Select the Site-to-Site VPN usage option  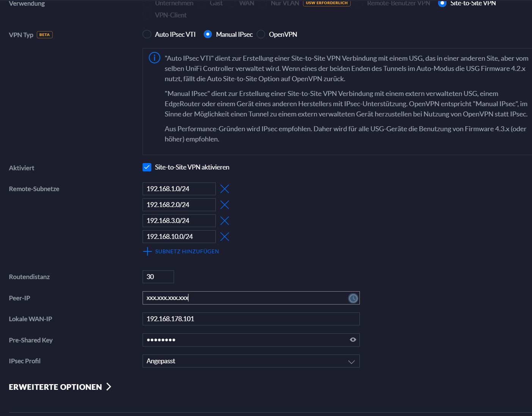(x=442, y=3)
